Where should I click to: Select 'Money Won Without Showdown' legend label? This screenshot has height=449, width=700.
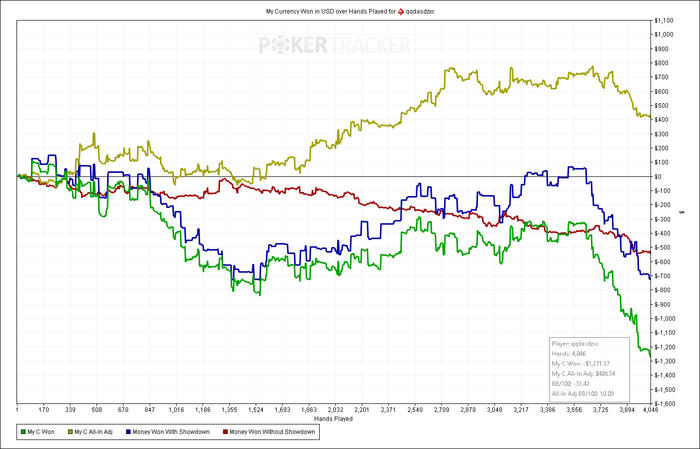(272, 432)
